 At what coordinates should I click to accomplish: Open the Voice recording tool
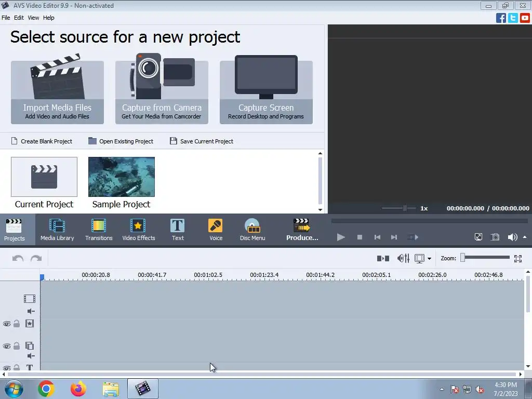point(216,230)
